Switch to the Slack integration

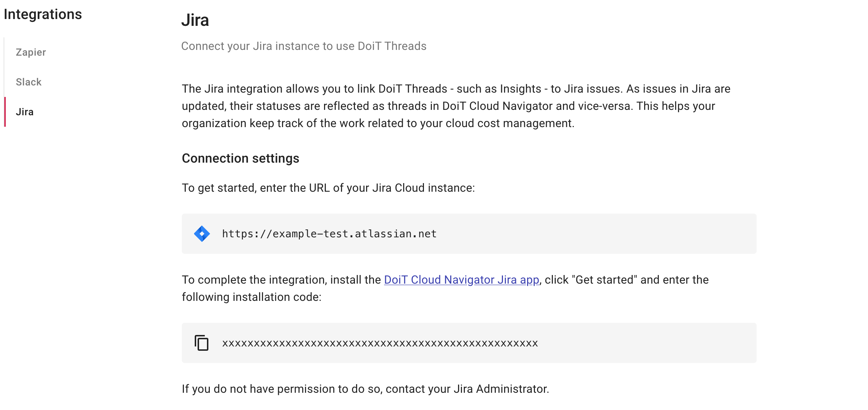click(x=29, y=82)
